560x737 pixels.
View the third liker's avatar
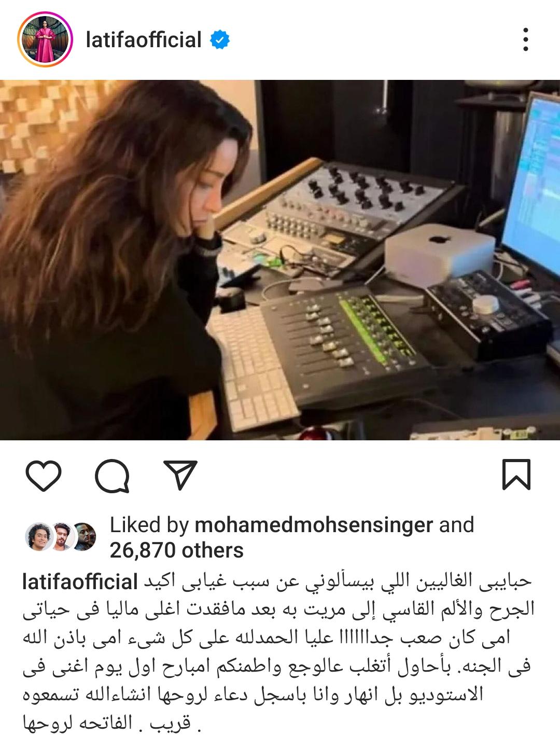(x=83, y=537)
